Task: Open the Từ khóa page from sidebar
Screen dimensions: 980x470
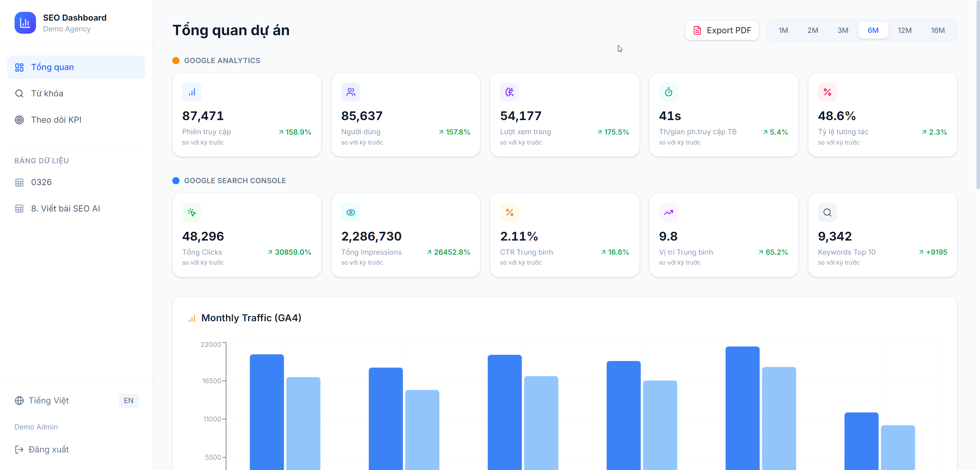Action: [47, 93]
